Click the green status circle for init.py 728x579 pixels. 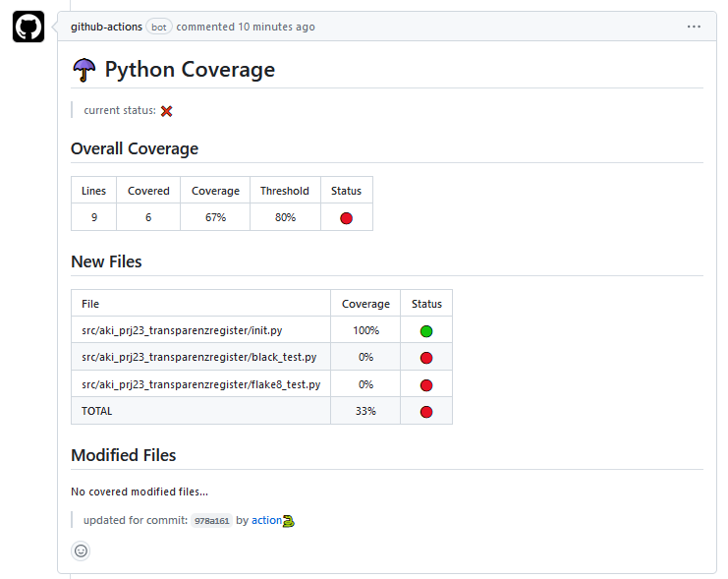pyautogui.click(x=426, y=331)
